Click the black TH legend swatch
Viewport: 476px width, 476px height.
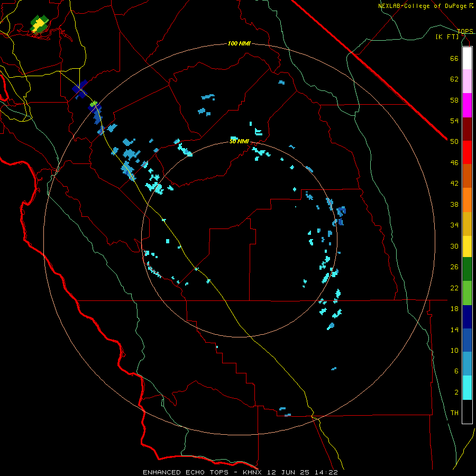467,411
